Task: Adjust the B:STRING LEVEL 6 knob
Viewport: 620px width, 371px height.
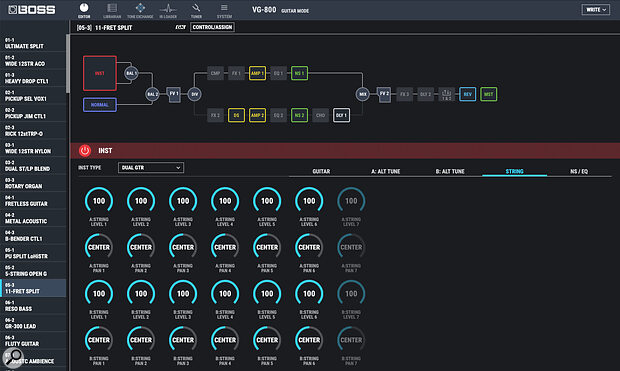Action: pos(309,293)
